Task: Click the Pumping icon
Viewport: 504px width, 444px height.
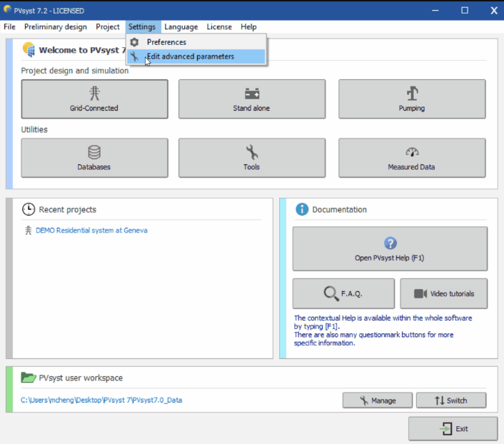Action: pos(413,94)
